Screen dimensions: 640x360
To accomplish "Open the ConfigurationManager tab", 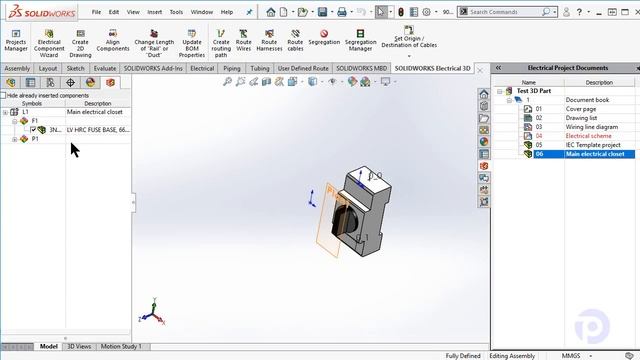I will (51, 82).
